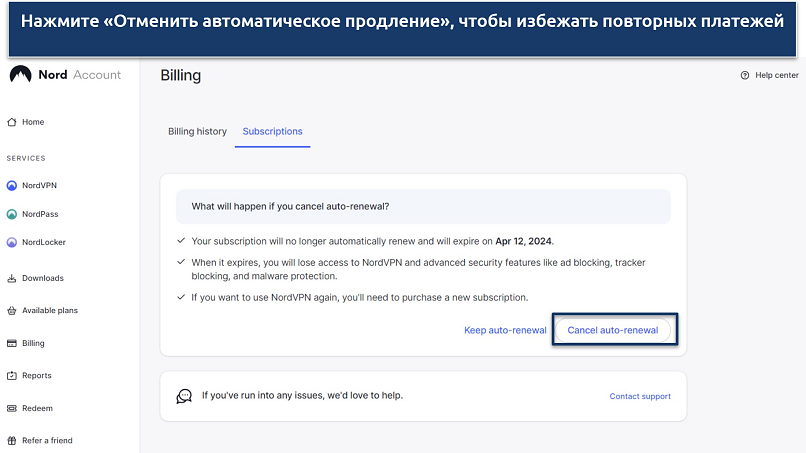This screenshot has width=806, height=453.
Task: Select the NordVPN service icon
Action: tap(12, 186)
